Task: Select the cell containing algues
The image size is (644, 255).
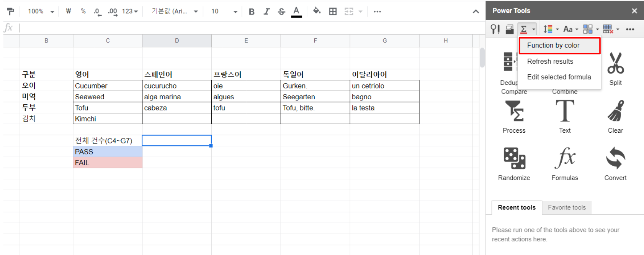Action: pos(246,97)
